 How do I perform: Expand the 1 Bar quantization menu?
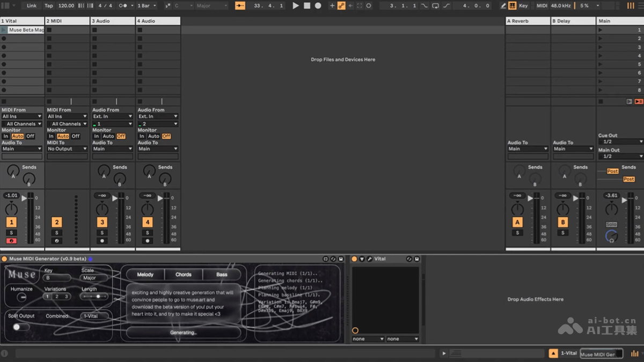coord(147,6)
